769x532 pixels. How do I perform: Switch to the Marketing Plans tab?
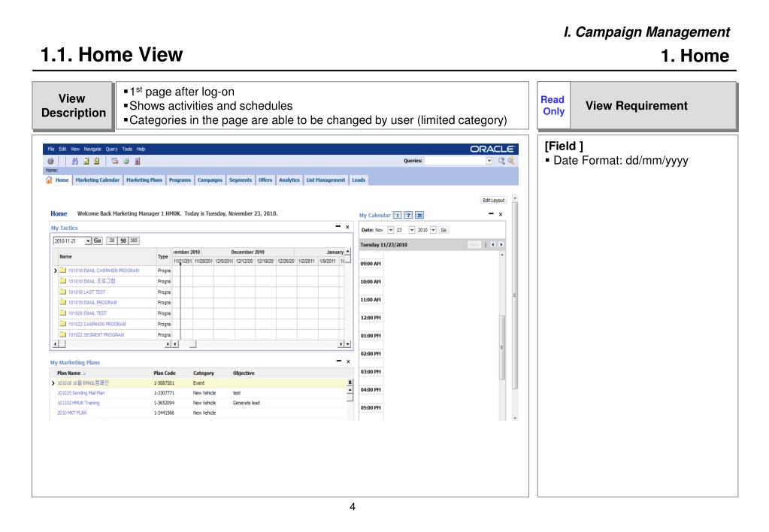[144, 180]
